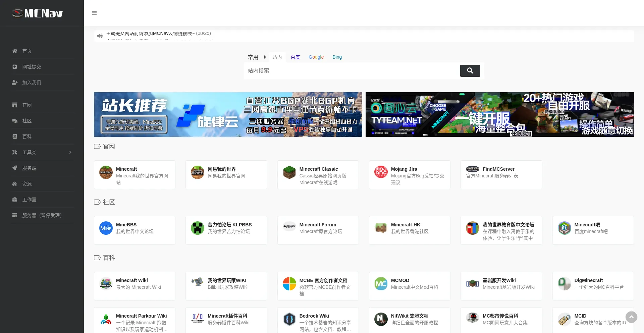Viewport: 644px width, 333px height.
Task: Click the 百科 section heading
Action: [x=109, y=258]
